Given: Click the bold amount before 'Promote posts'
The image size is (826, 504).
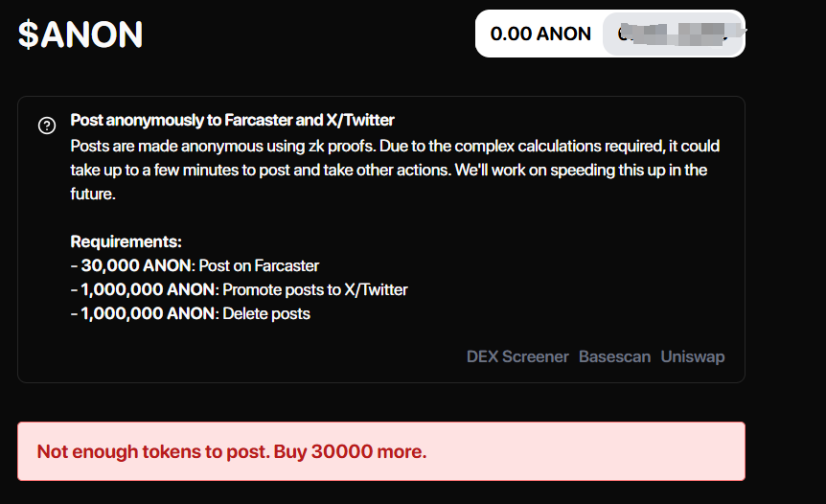Looking at the screenshot, I should [149, 289].
